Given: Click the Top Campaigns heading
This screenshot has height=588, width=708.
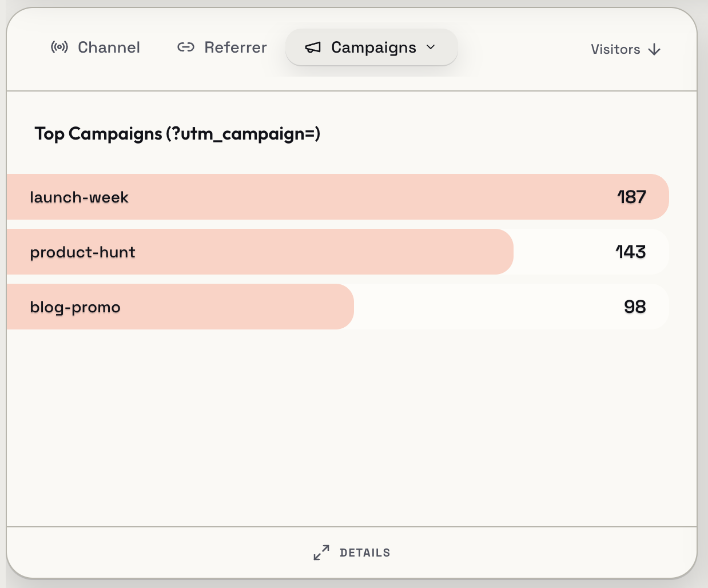Looking at the screenshot, I should (98, 133).
